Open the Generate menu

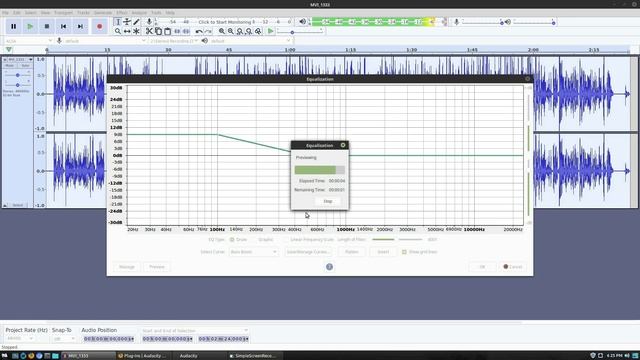[x=102, y=13]
